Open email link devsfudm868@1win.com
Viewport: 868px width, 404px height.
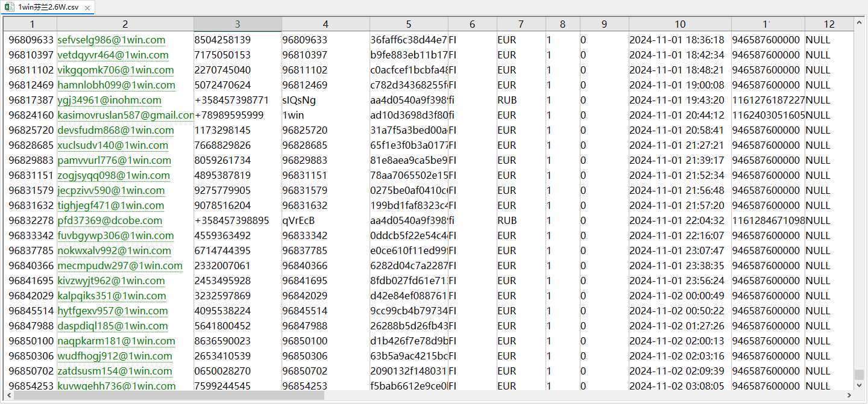click(x=116, y=130)
